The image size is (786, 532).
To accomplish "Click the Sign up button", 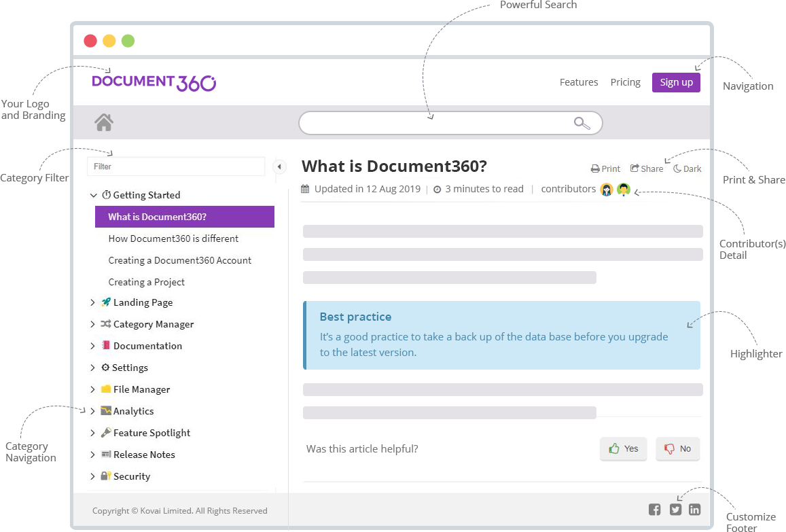I will (x=675, y=82).
